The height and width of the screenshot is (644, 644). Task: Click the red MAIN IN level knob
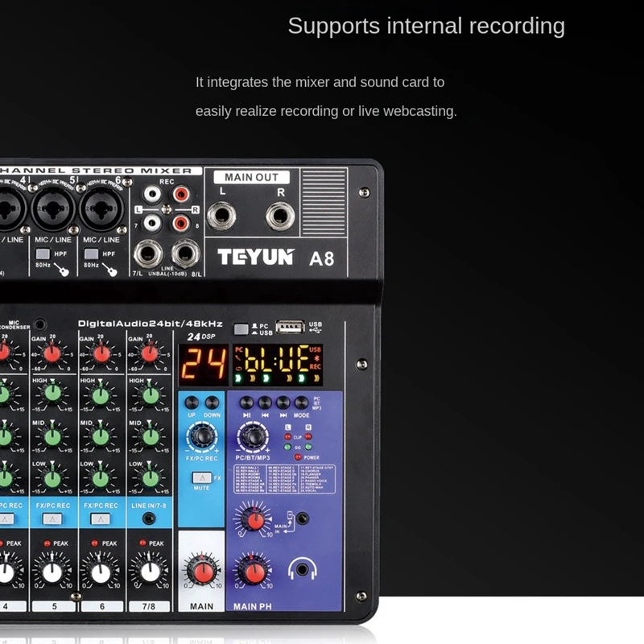(x=254, y=520)
